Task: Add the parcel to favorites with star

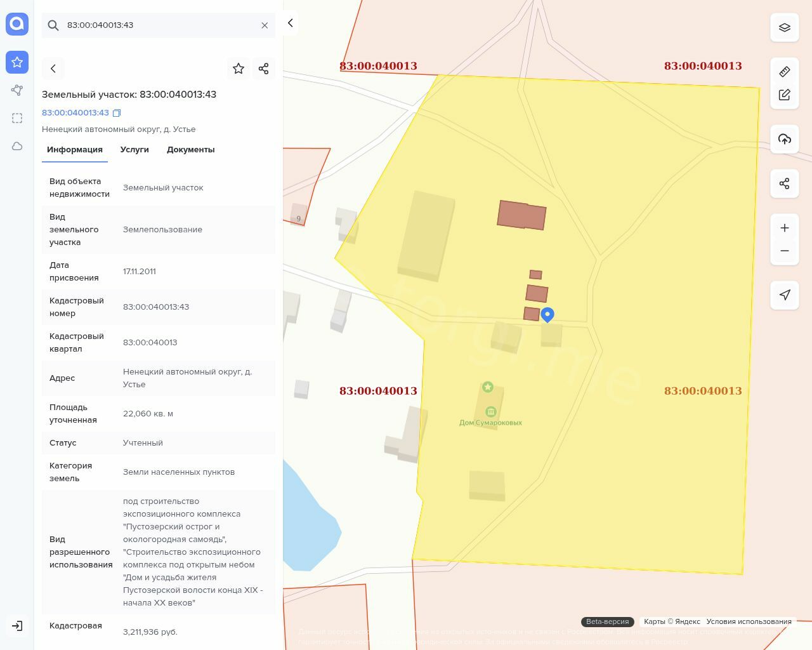Action: (239, 69)
